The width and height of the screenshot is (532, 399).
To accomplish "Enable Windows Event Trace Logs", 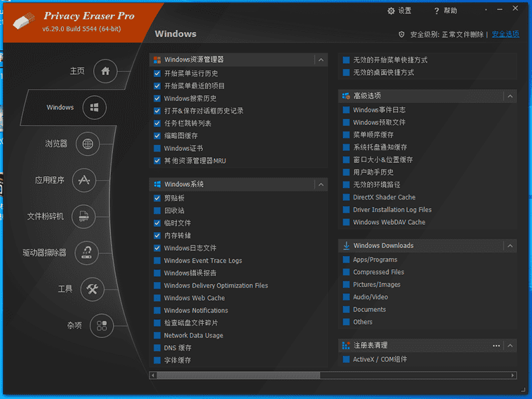I will 157,261.
